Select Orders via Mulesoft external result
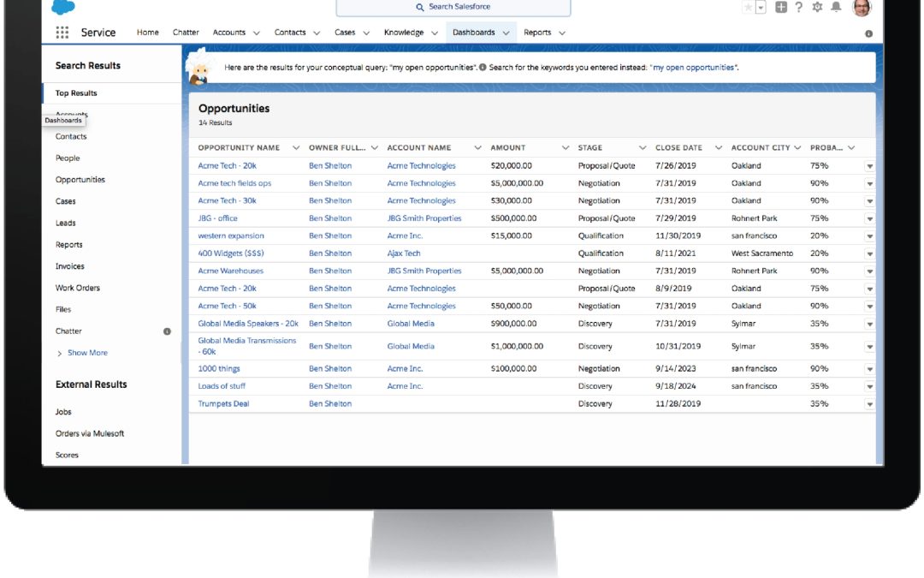Image resolution: width=924 pixels, height=578 pixels. [90, 433]
